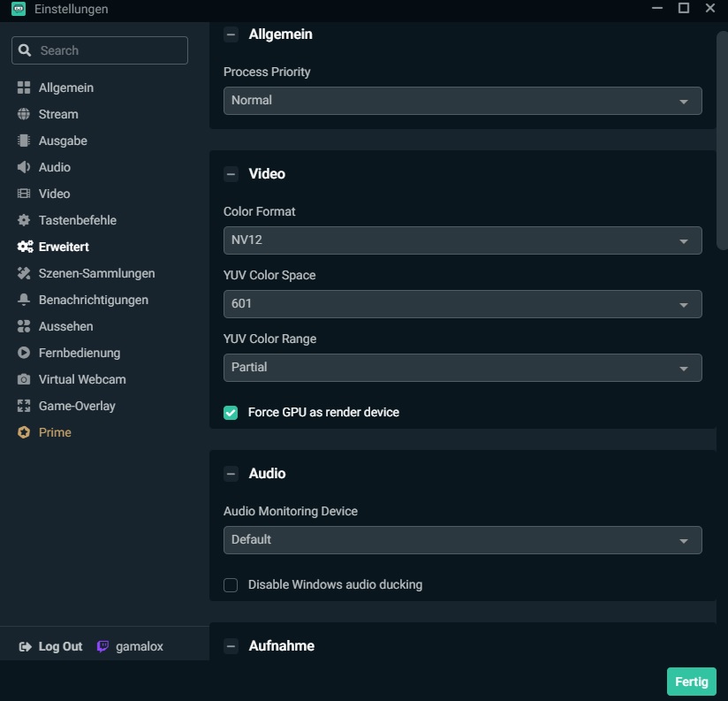
Task: Click the Benachrichtigungen bell icon
Action: click(x=24, y=300)
